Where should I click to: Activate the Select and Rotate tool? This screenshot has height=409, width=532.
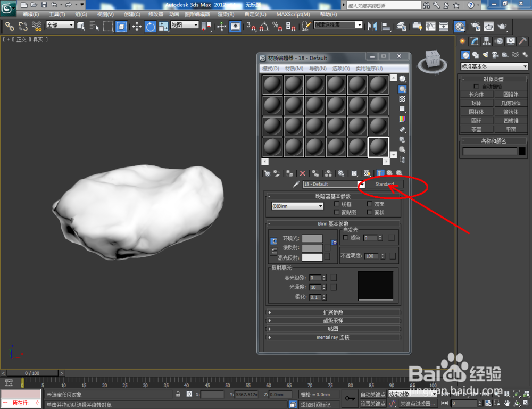(x=151, y=26)
